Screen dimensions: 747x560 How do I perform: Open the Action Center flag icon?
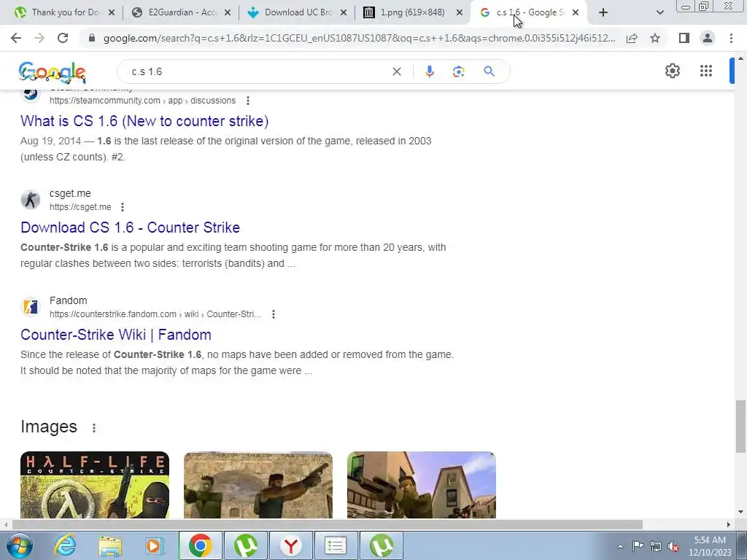[638, 546]
